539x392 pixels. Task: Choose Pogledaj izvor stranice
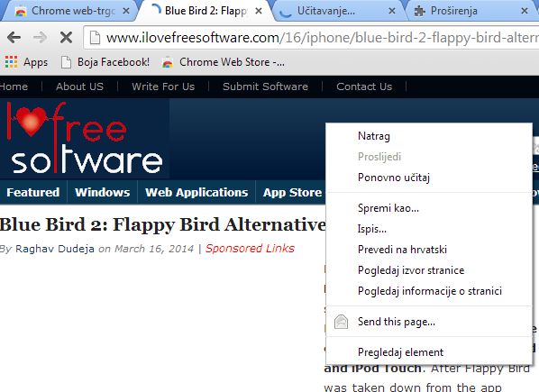pyautogui.click(x=429, y=270)
